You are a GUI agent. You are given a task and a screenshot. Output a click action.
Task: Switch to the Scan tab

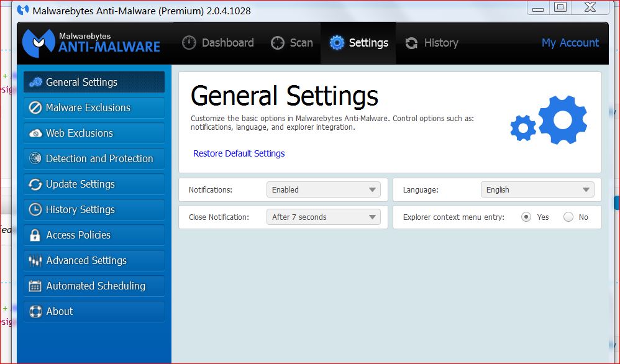pos(292,43)
